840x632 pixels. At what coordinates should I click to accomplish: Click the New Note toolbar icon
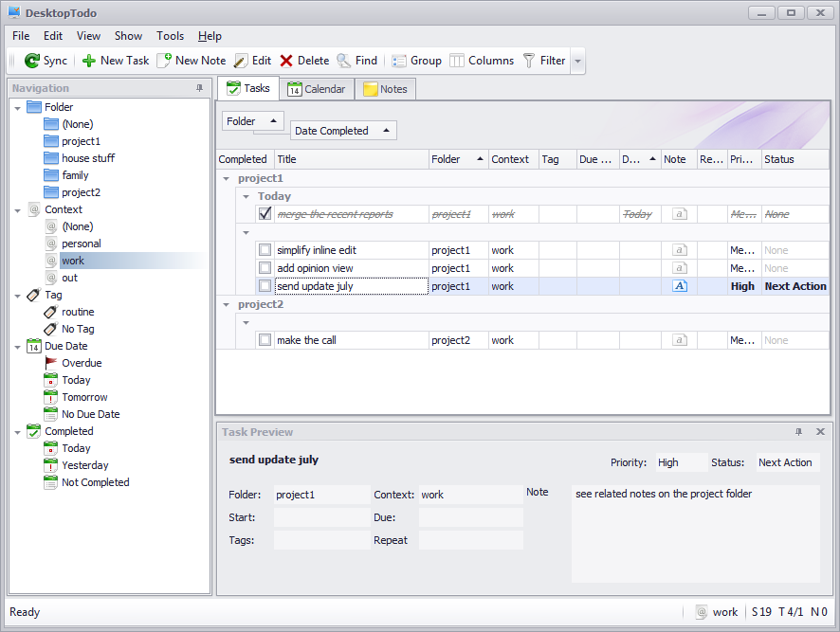pos(164,61)
